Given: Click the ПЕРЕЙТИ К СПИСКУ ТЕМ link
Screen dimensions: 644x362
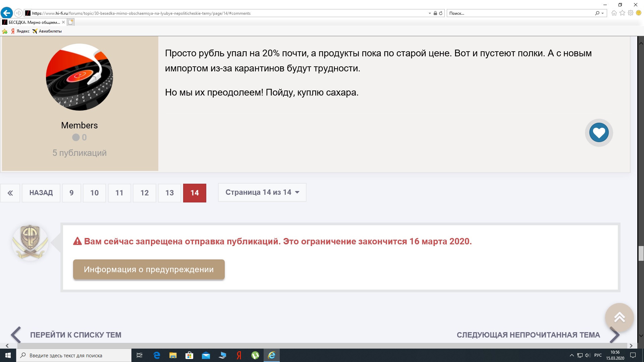Looking at the screenshot, I should 75,335.
